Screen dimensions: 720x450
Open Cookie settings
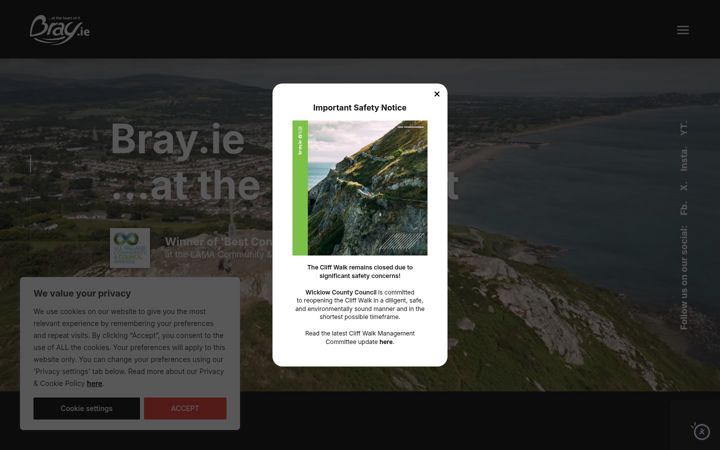[86, 408]
